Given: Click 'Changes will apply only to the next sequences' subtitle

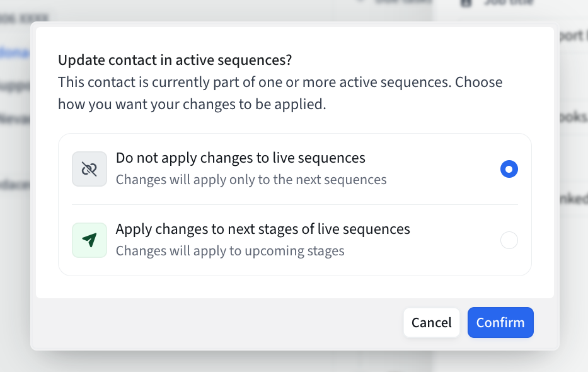Looking at the screenshot, I should [251, 180].
